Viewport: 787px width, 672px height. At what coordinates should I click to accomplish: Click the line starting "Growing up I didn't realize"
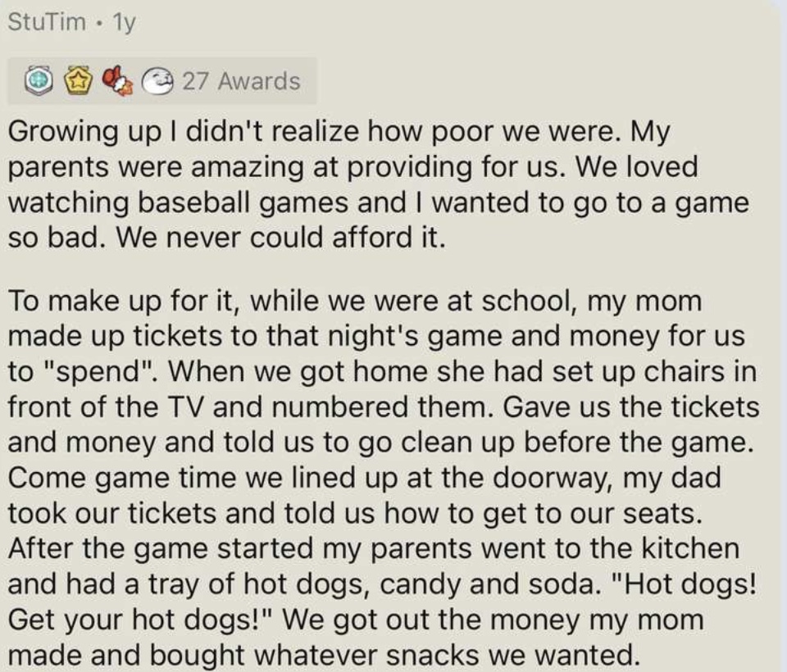pos(339,133)
